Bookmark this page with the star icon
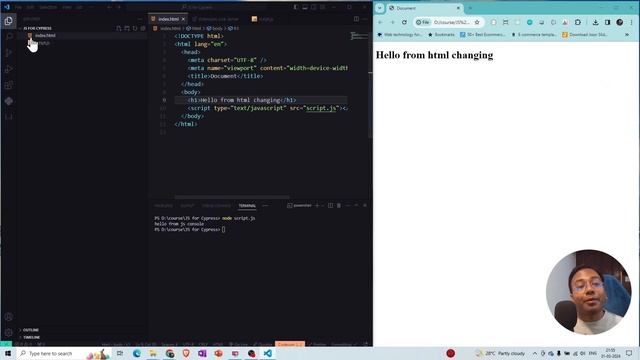640x360 pixels. click(x=477, y=22)
